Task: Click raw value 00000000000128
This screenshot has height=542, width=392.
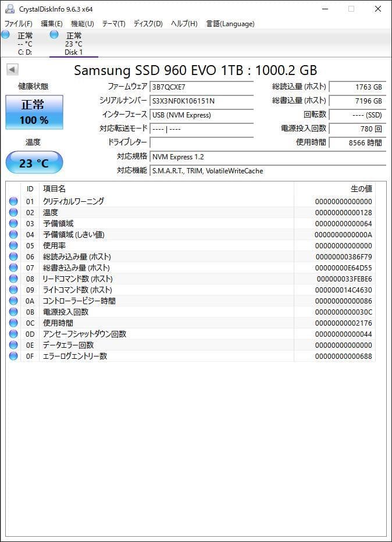Action: click(x=344, y=213)
